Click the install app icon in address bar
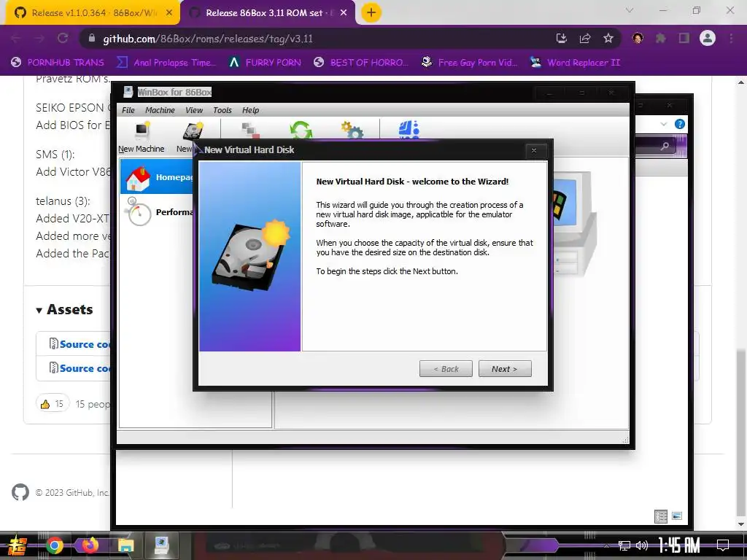 pyautogui.click(x=562, y=39)
